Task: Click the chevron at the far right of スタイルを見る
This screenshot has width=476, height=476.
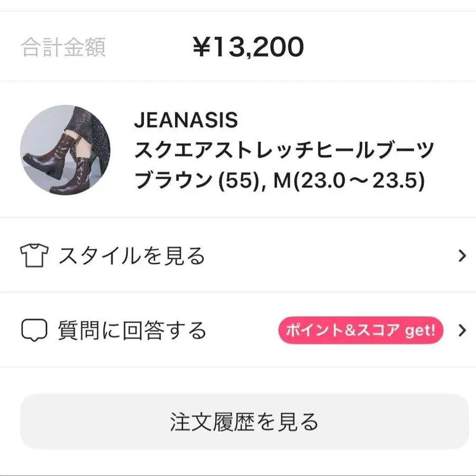Action: point(462,256)
